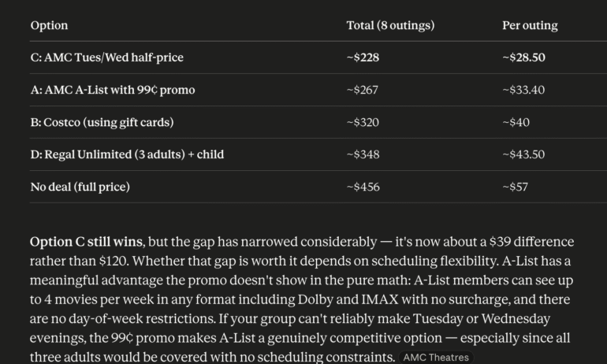Viewport: 607px width, 364px height.
Task: Click the Total (8 outings) column header
Action: [390, 25]
